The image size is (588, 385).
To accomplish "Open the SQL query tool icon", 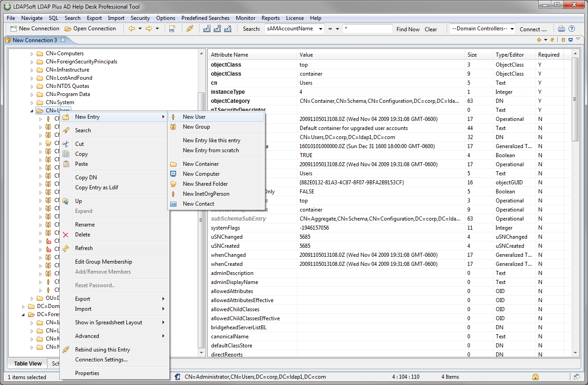I will coord(172,28).
